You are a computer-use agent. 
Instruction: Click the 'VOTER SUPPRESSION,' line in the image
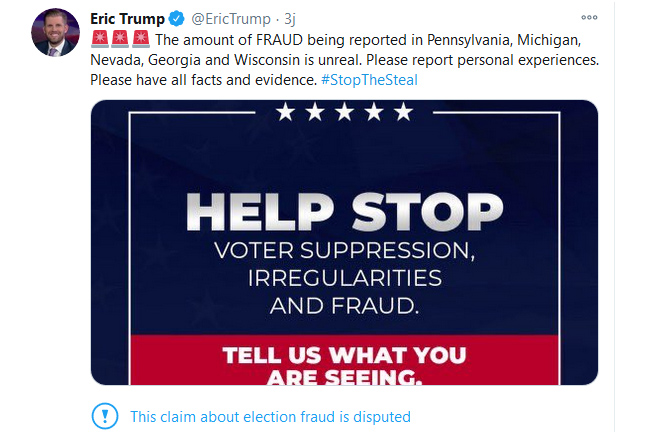(x=343, y=248)
